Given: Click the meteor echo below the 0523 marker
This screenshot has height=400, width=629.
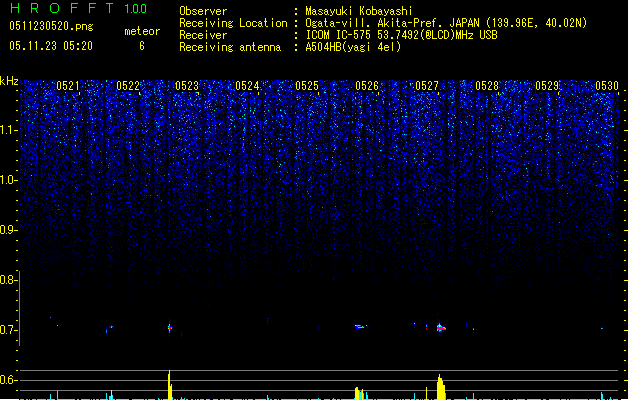Looking at the screenshot, I should click(170, 328).
